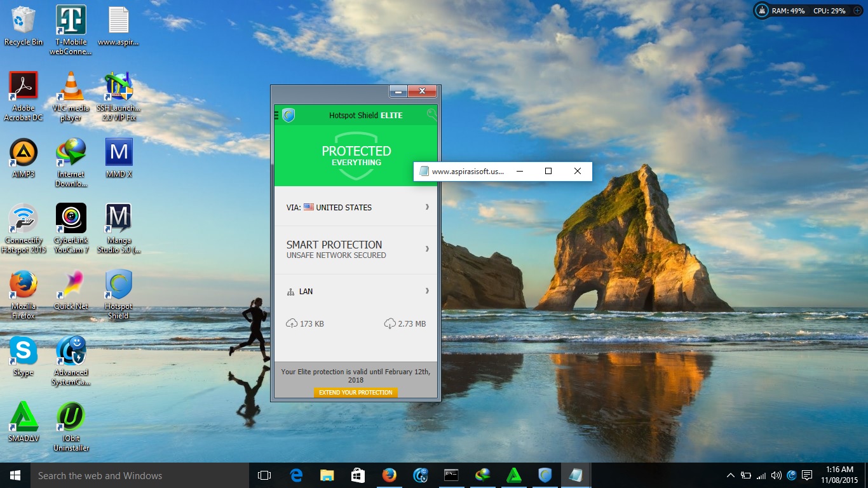The height and width of the screenshot is (488, 868).
Task: Close the Hotspot Shield window
Action: coord(422,91)
